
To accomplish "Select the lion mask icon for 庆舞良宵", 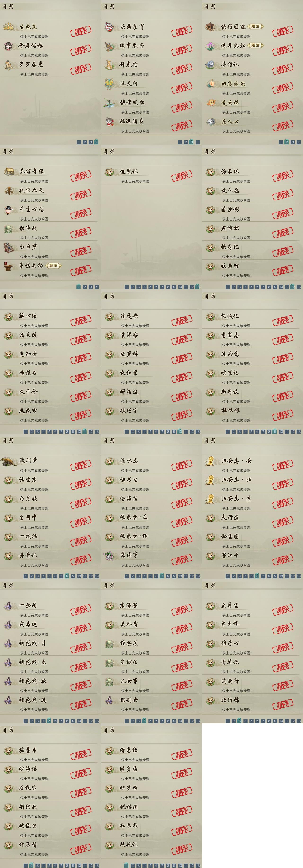I will (109, 27).
